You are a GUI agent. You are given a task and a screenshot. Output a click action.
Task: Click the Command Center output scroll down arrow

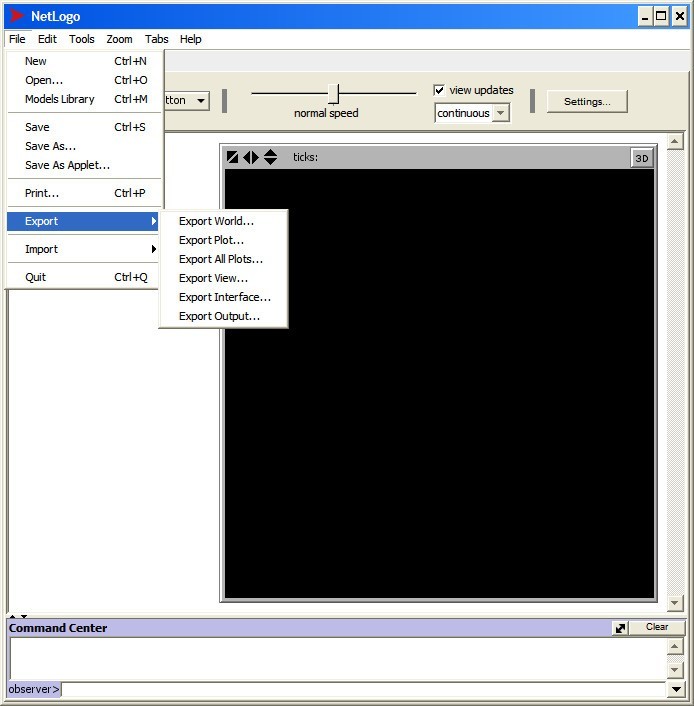[x=675, y=670]
